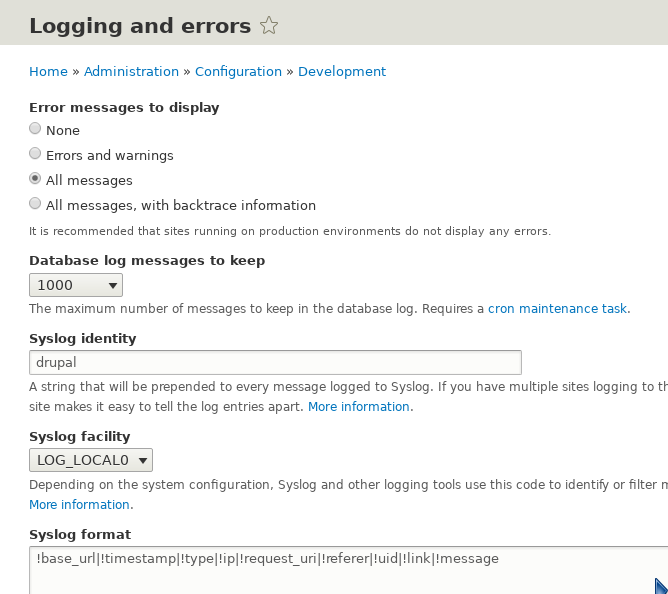Follow the cron maintenance task link

tap(557, 309)
